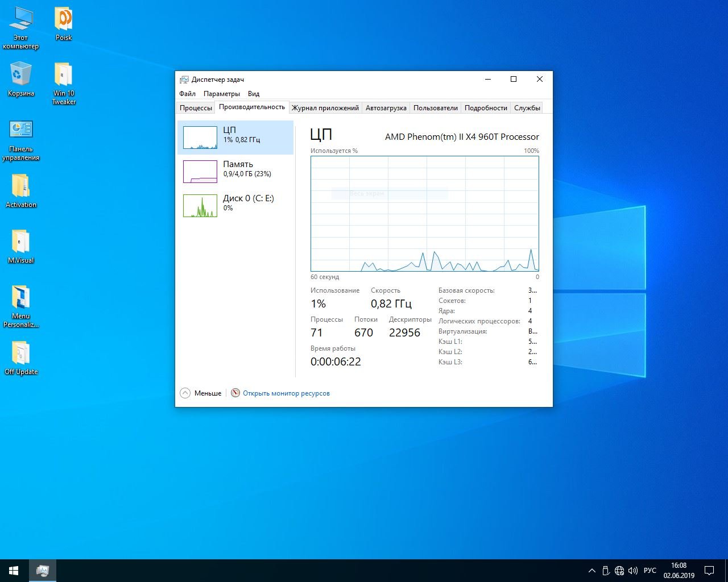Open the taskbar clock and date
Viewport: 728px width, 582px height.
(x=679, y=571)
